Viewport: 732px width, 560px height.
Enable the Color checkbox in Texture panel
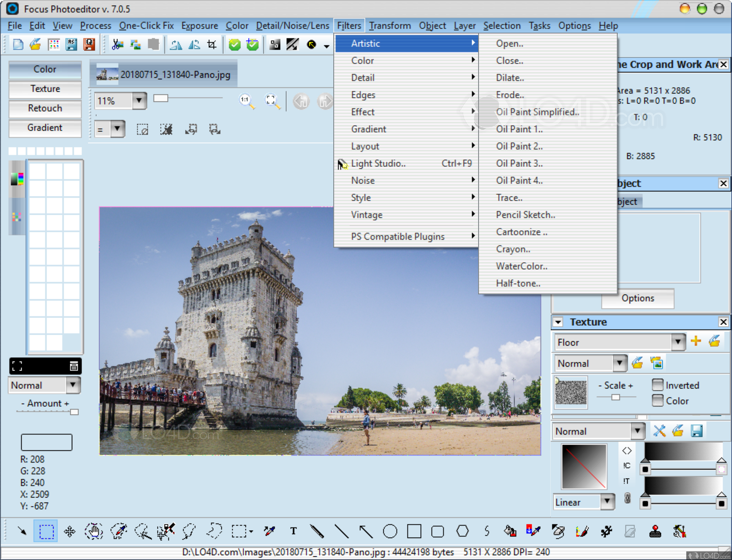(657, 401)
